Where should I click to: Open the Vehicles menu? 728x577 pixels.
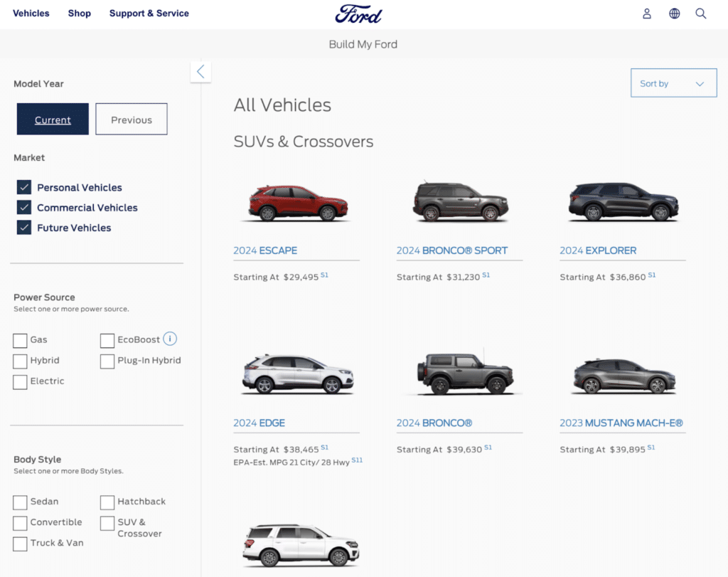[x=31, y=13]
